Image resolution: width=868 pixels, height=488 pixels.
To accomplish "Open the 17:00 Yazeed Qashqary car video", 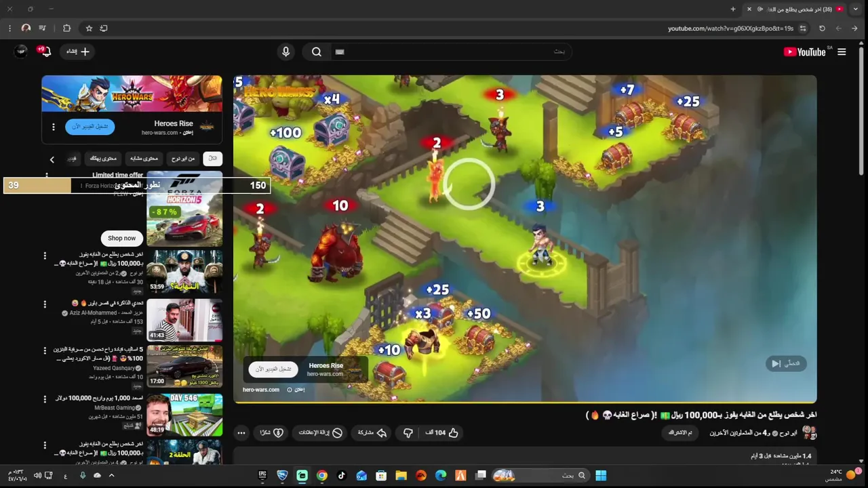I will coord(184,366).
